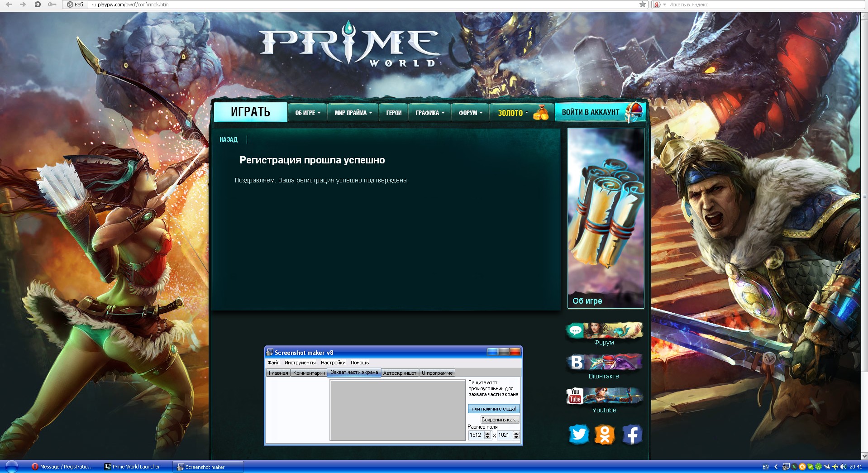Viewport: 868px width, 473px height.
Task: Click the ИГРАТЬ play button
Action: coord(250,112)
